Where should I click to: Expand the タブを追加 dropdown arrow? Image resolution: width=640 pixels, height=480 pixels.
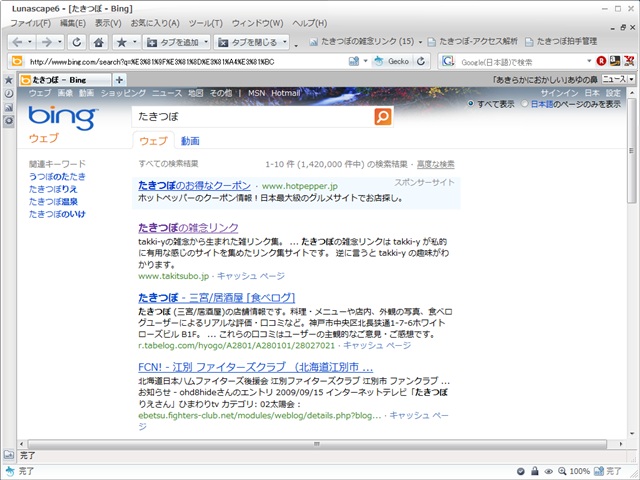[207, 43]
